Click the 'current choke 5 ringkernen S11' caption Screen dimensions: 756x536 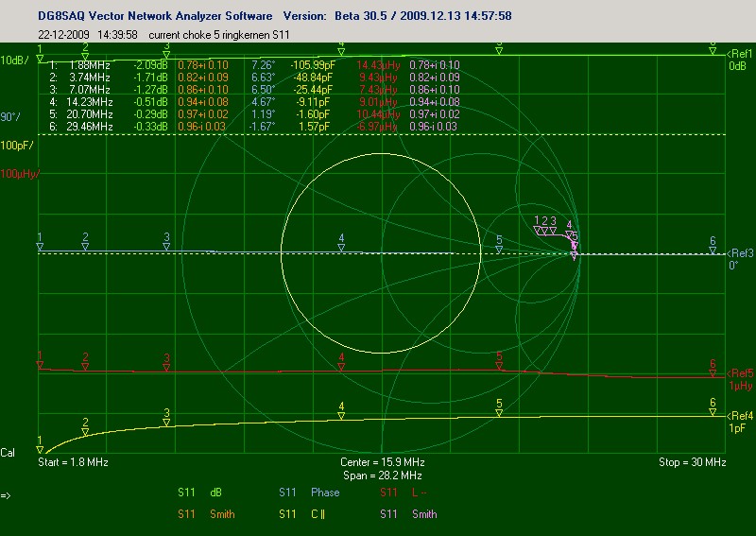pos(219,35)
